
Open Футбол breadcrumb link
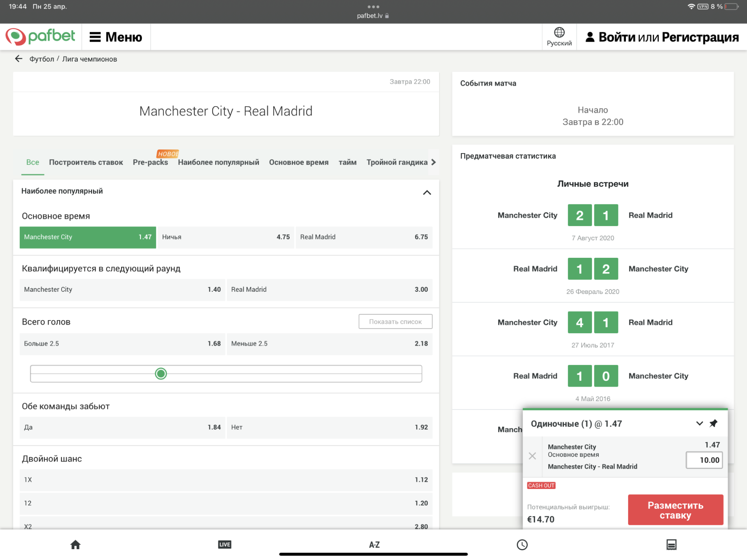[42, 59]
